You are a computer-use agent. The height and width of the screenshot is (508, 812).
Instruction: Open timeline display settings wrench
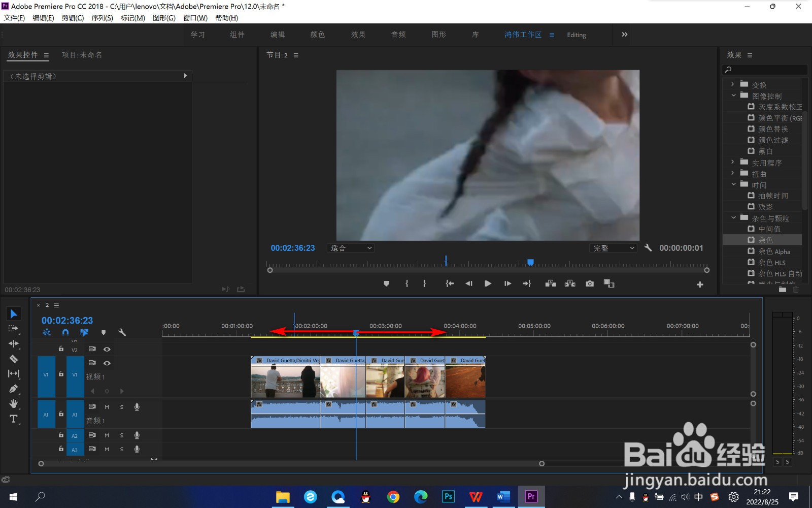pos(122,332)
